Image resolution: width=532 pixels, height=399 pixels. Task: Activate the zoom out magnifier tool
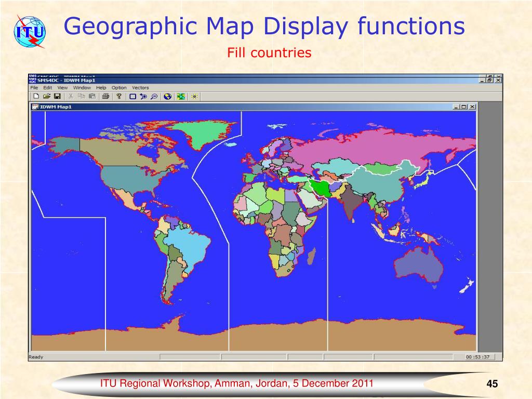pyautogui.click(x=154, y=96)
